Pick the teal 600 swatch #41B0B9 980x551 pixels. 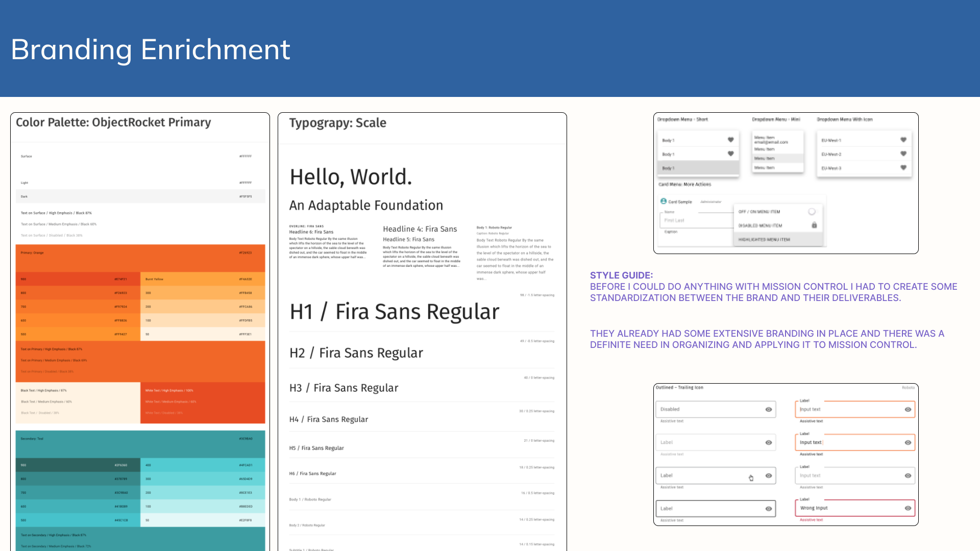[78, 506]
